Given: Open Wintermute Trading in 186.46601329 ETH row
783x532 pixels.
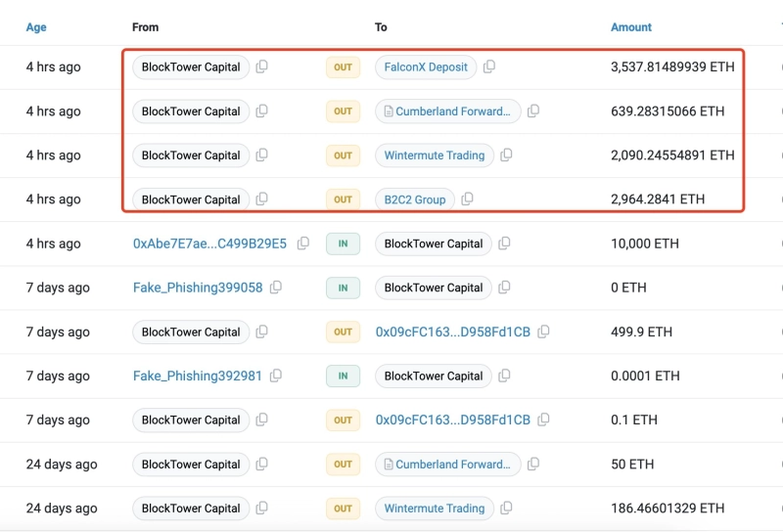Looking at the screenshot, I should [x=434, y=509].
